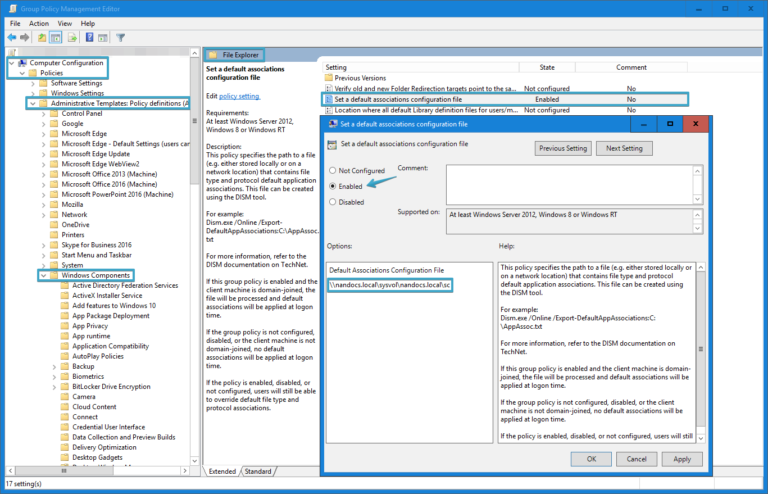Select the Not Configured radio button

(333, 171)
